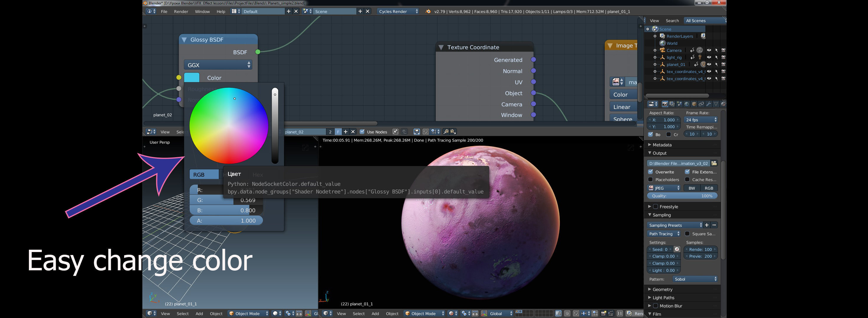Open the Object Data triangle properties tab
The image size is (868, 318).
(x=716, y=104)
